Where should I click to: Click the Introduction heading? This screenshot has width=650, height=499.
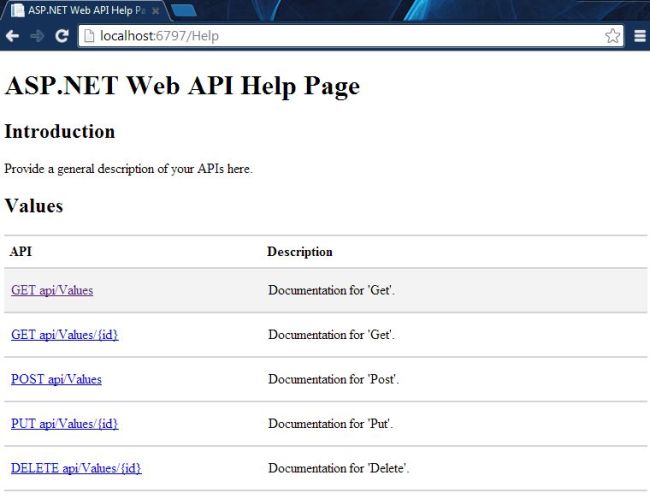(60, 132)
